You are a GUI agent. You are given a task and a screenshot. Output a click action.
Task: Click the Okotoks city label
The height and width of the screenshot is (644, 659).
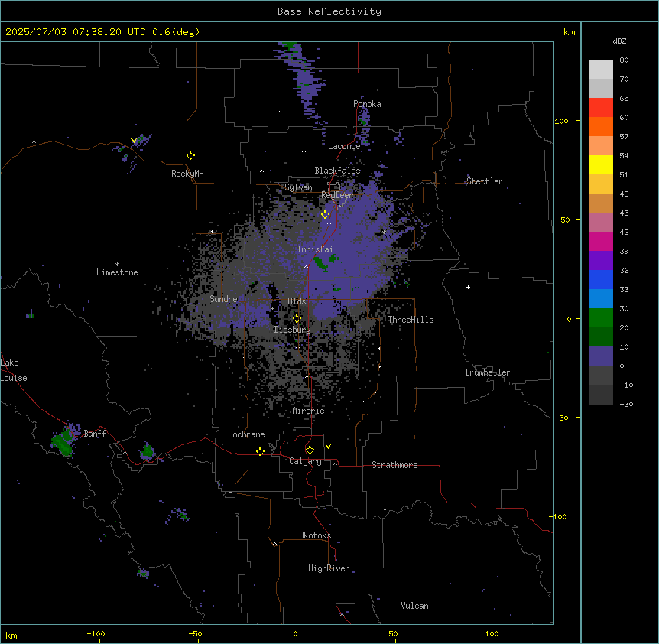pos(315,535)
